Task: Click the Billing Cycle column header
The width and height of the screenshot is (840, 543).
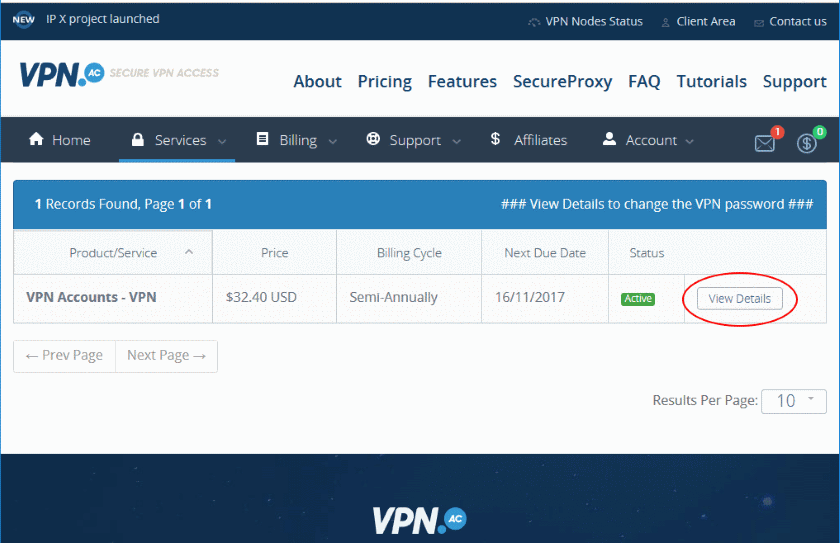Action: pyautogui.click(x=409, y=253)
